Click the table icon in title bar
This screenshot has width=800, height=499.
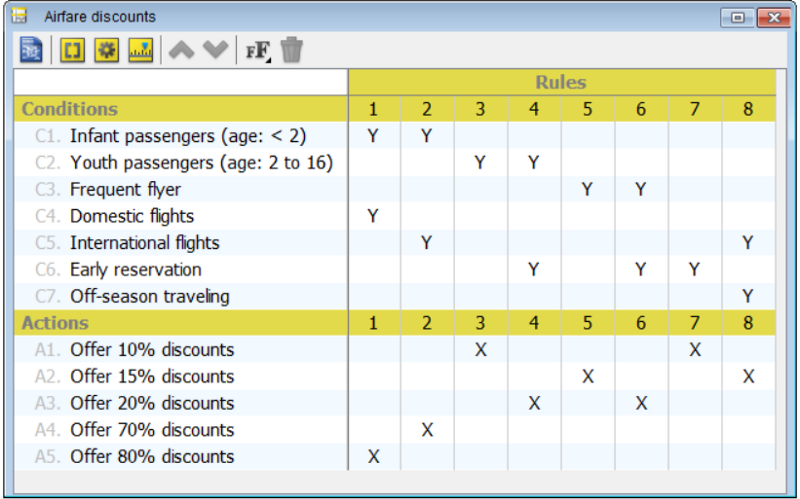(19, 15)
